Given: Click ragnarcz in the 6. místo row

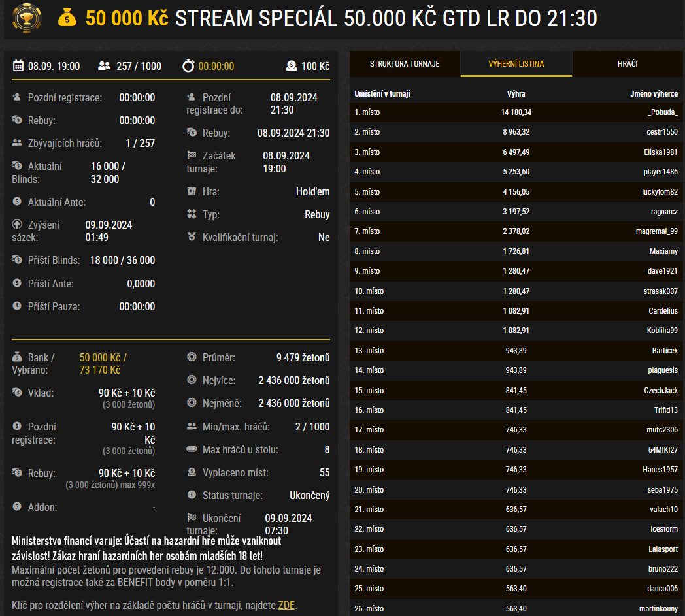Looking at the screenshot, I should pos(665,211).
